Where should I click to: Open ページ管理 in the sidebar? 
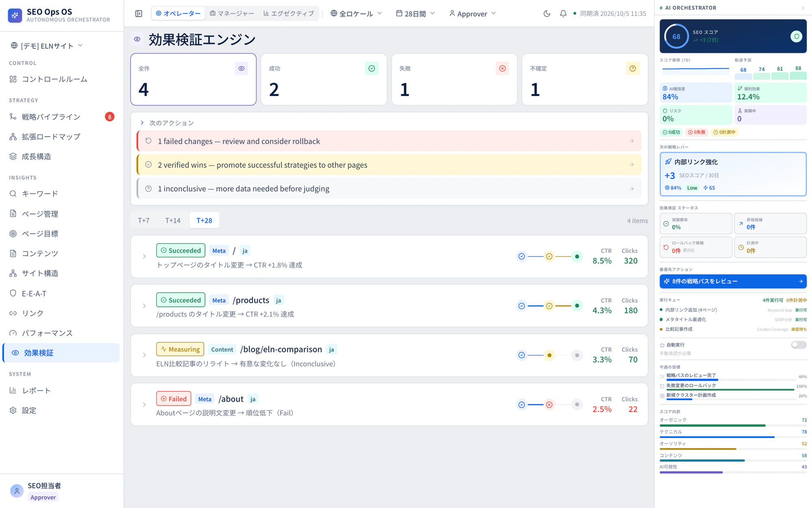click(x=61, y=214)
